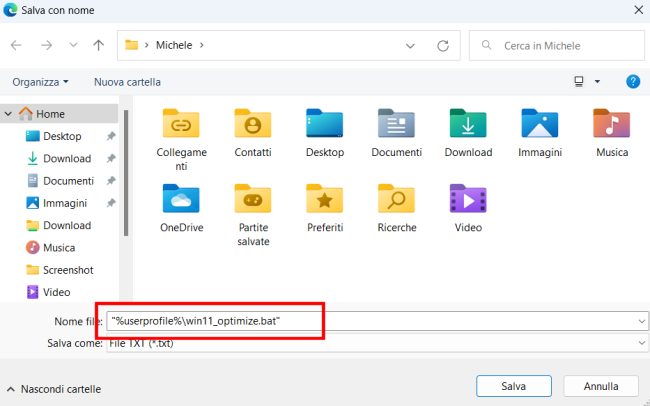
Task: Show recent locations dropdown
Action: point(73,45)
